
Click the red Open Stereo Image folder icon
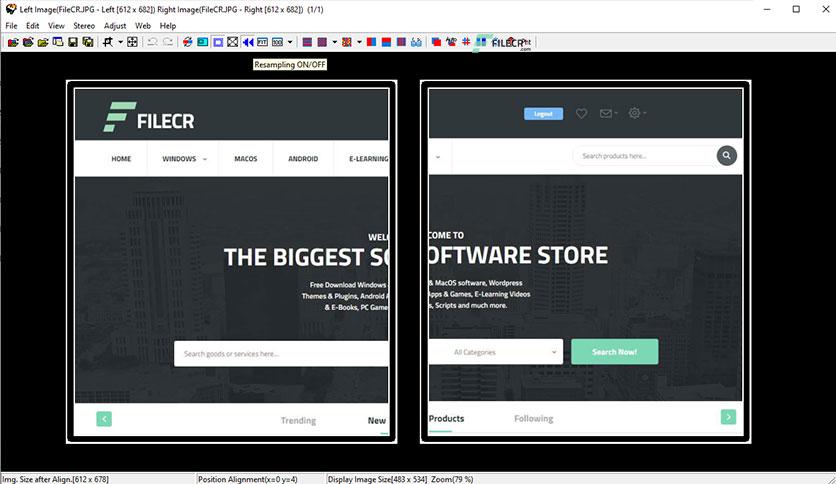pos(13,42)
